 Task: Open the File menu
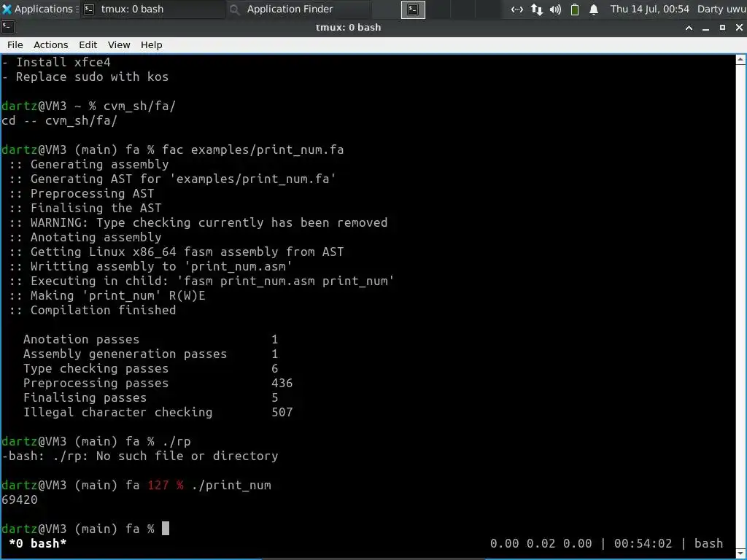15,44
